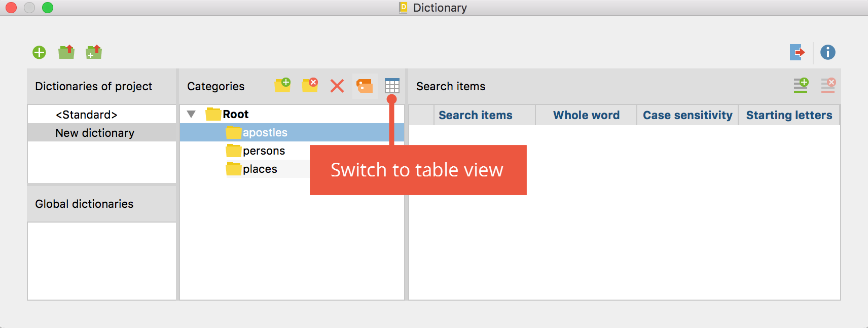Add new search item with green plus icon
Image resolution: width=868 pixels, height=328 pixels.
801,85
